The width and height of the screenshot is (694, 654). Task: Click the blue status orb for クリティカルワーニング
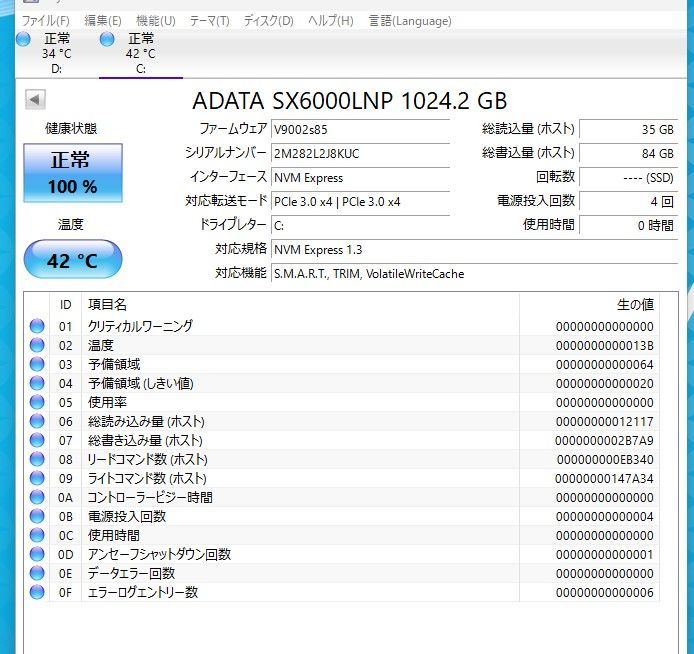click(38, 326)
